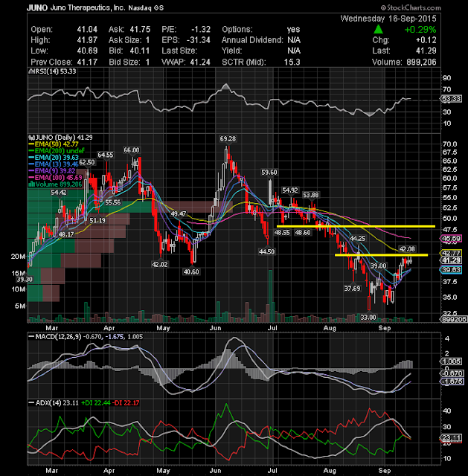Image resolution: width=468 pixels, height=476 pixels.
Task: Click the 41.29 last price axis tag
Action: [x=452, y=260]
